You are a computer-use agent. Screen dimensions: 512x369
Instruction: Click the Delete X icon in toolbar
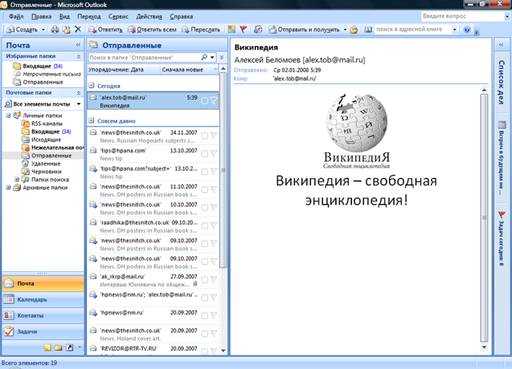[78, 29]
